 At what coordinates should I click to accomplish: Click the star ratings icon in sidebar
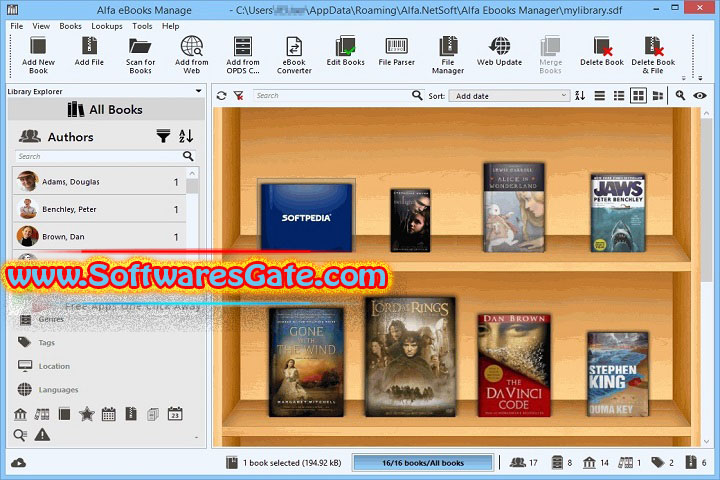(x=87, y=414)
